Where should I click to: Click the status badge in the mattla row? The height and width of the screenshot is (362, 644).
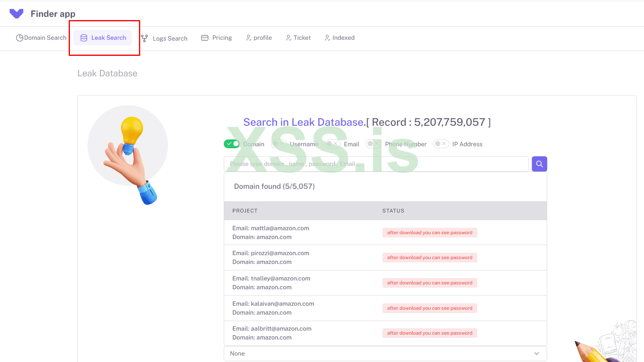430,233
